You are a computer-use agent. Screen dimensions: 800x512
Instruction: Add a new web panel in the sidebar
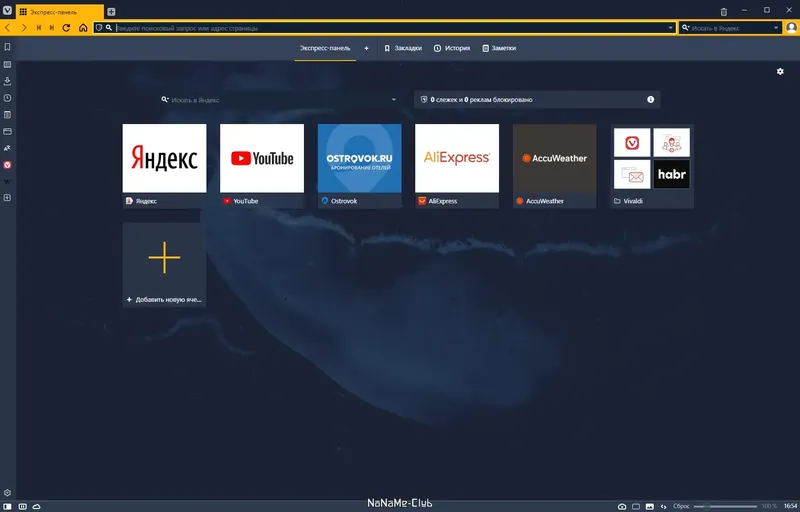[7, 198]
